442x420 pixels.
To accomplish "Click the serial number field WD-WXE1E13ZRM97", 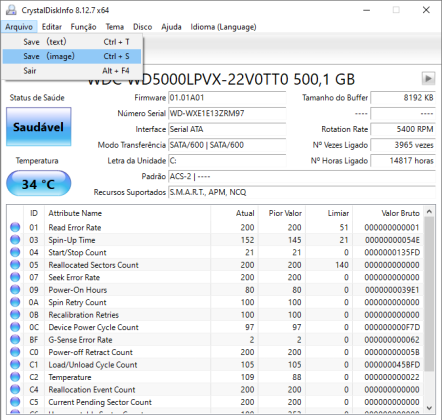I will pos(227,113).
